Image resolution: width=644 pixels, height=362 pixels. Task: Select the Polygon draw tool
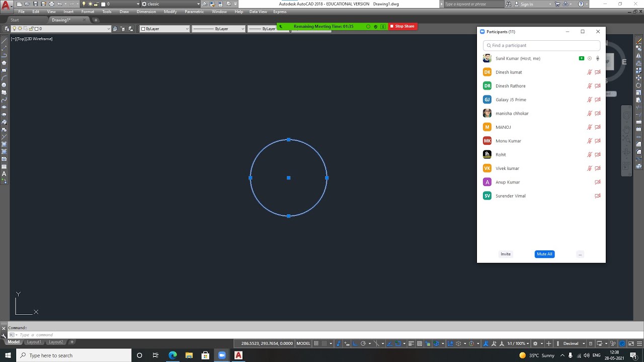(x=4, y=63)
